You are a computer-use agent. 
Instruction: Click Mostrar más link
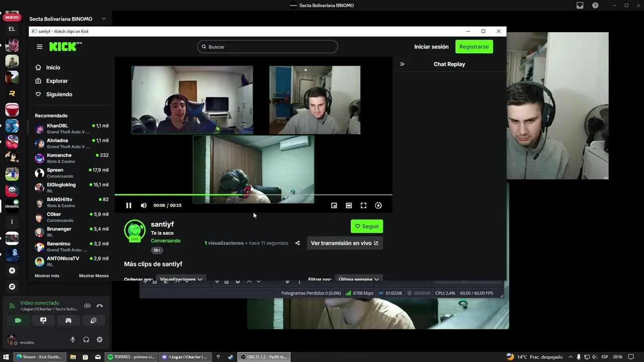point(47,276)
